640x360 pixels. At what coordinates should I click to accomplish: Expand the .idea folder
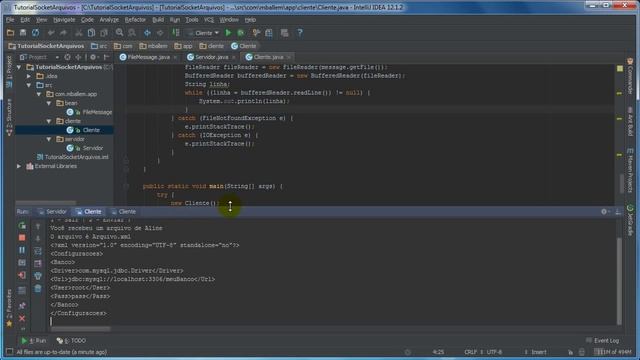[x=29, y=76]
